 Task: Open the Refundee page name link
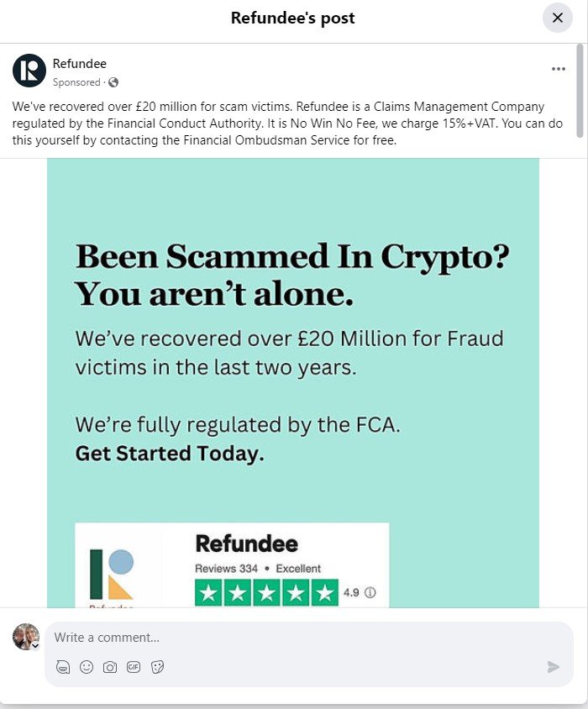pos(79,64)
